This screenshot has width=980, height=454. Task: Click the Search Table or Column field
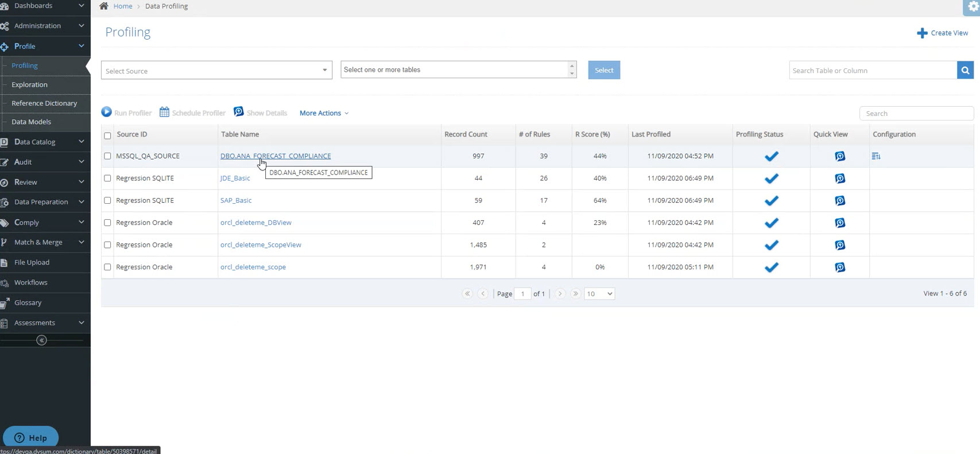[x=873, y=70]
